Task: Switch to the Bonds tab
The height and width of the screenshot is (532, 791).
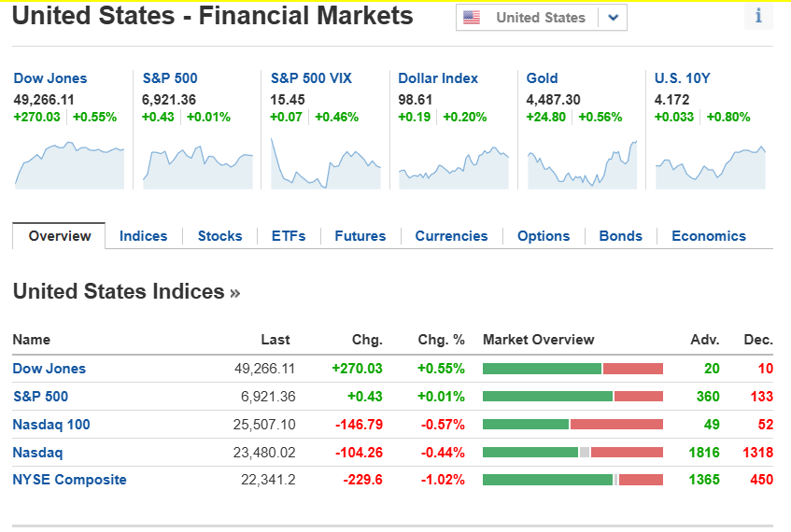Action: [620, 236]
